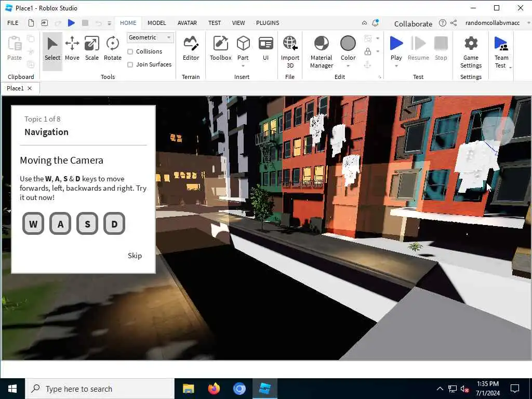This screenshot has width=532, height=399.
Task: Launch Firefox from the taskbar
Action: (214, 389)
